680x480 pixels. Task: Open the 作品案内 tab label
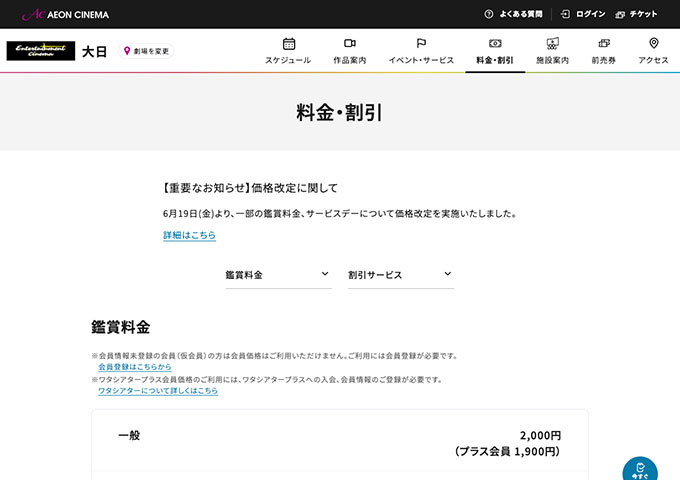point(350,60)
